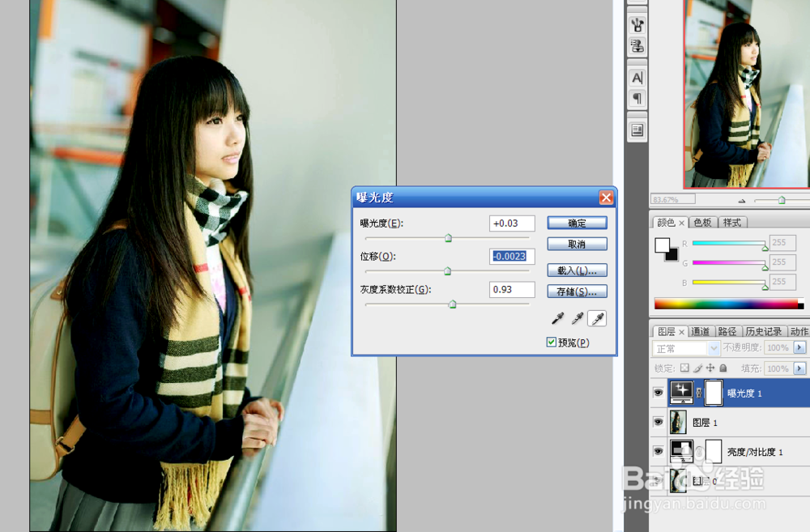Switch to the 通道 tab

tap(701, 332)
